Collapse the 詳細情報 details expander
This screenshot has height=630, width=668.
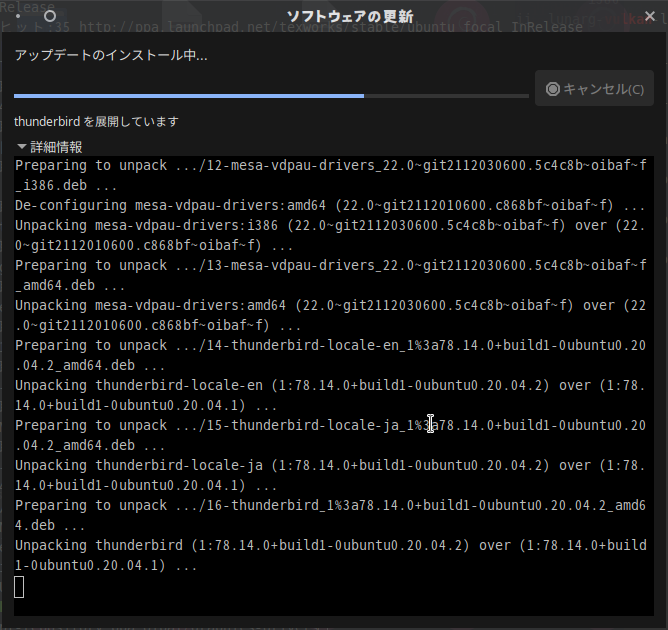pos(22,147)
